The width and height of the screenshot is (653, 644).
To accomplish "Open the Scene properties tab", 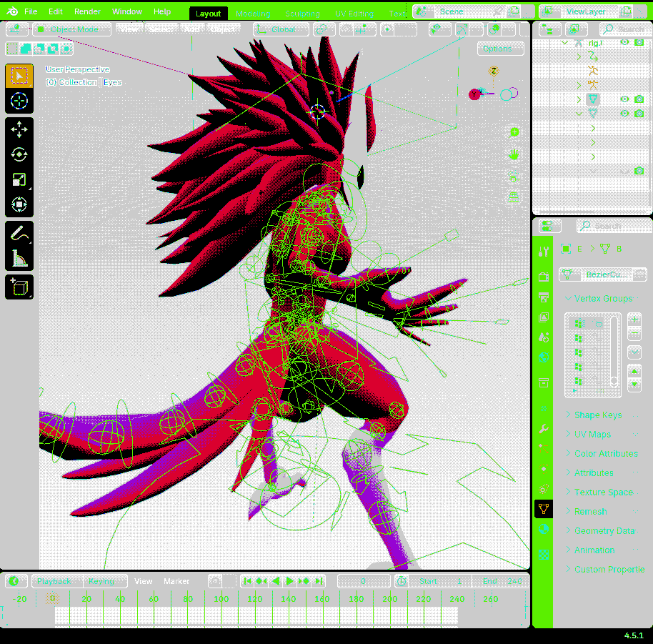I will click(544, 337).
